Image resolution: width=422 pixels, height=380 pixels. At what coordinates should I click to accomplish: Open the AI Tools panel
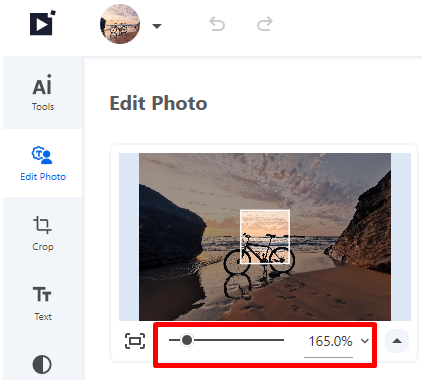pos(43,93)
